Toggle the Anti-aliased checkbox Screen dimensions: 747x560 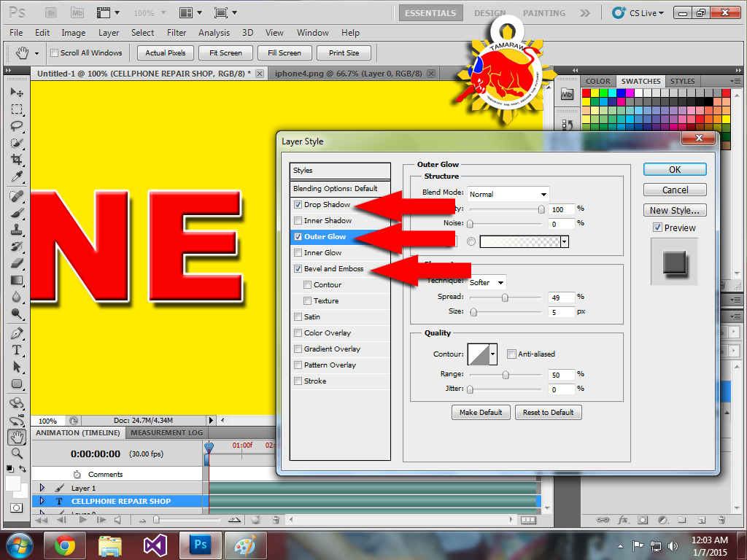click(511, 354)
